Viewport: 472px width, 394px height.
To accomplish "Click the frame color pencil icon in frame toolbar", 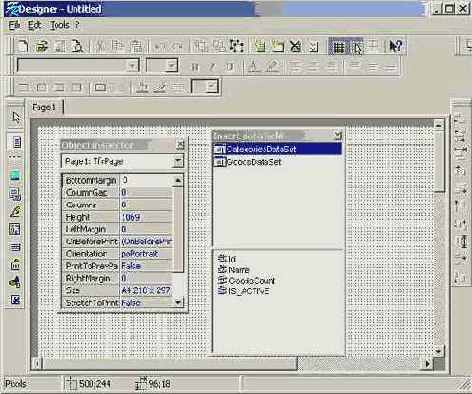I will tap(161, 87).
